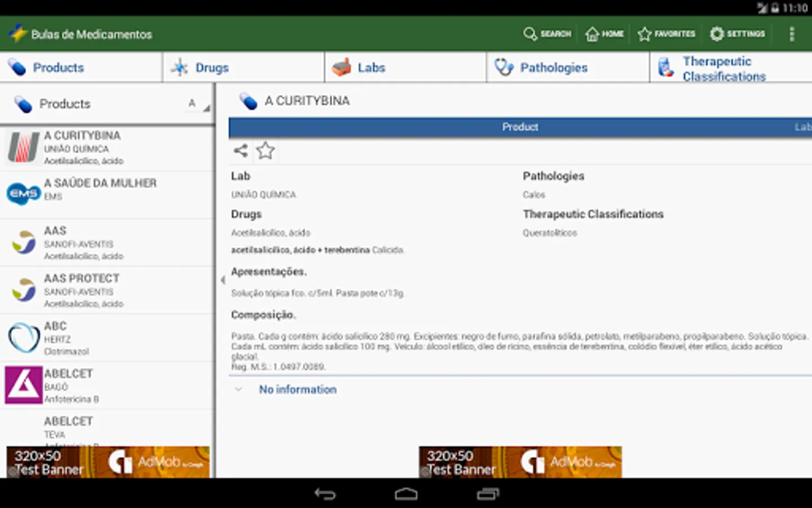Switch to the Products tab
This screenshot has height=508, width=812.
click(81, 68)
